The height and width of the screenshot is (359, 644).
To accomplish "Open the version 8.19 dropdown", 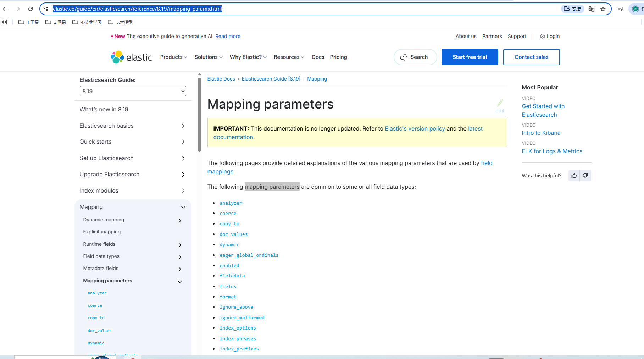I will (133, 91).
